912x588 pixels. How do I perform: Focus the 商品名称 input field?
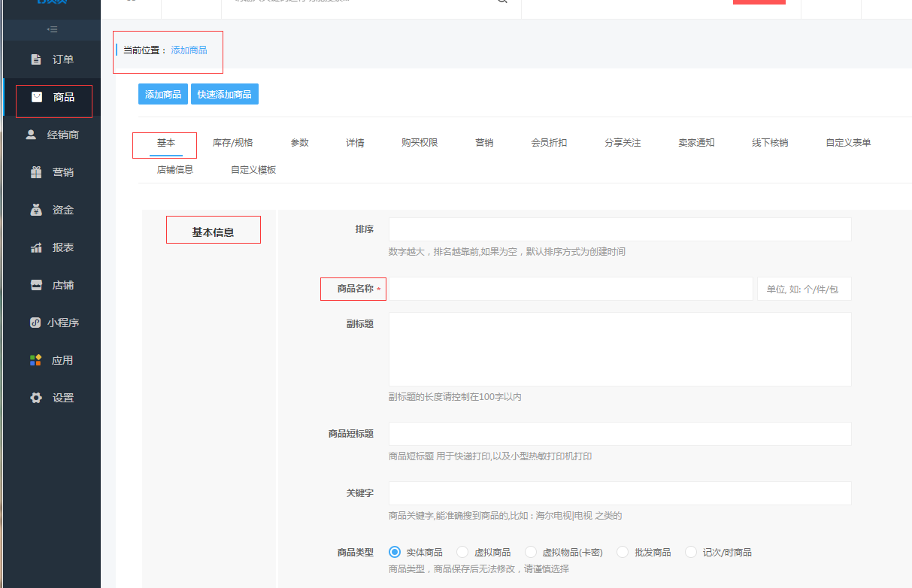pyautogui.click(x=571, y=289)
